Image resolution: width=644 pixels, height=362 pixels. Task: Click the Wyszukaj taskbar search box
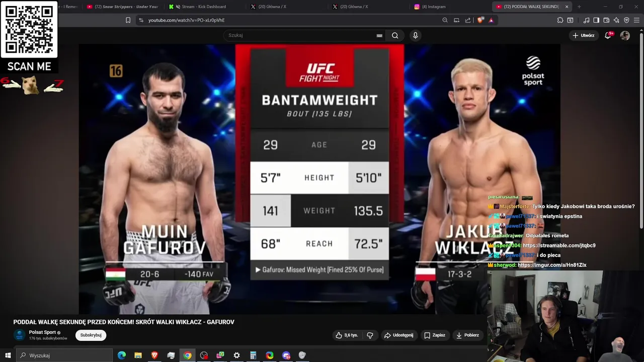[x=64, y=355]
